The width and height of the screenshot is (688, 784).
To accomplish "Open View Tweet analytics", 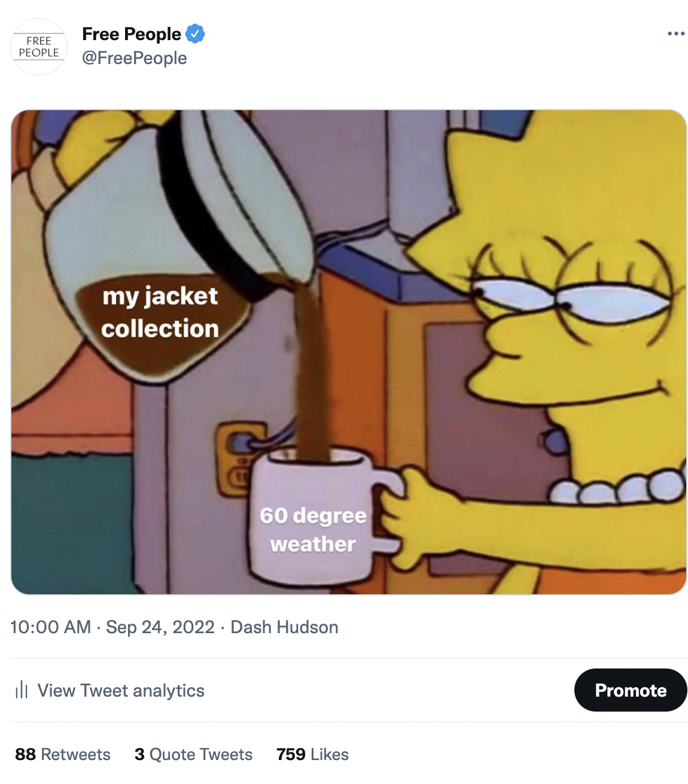I will click(121, 691).
